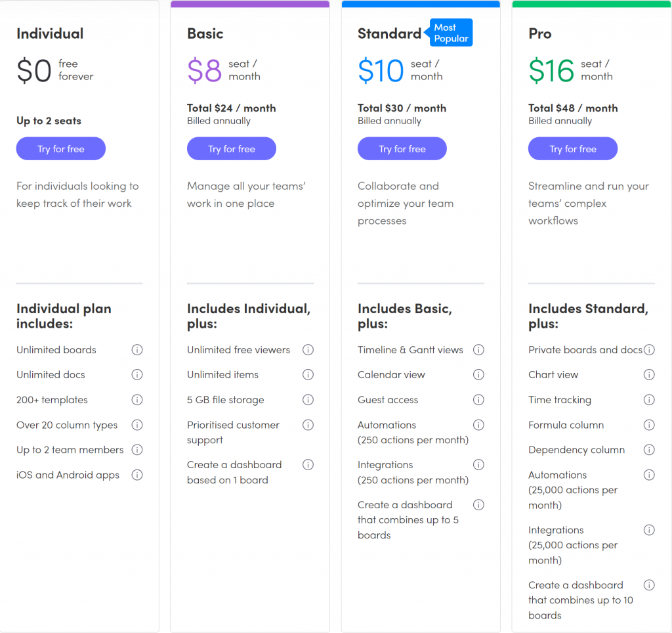The width and height of the screenshot is (672, 633).
Task: Click info icon for Timeline & Gantt views
Action: (478, 350)
